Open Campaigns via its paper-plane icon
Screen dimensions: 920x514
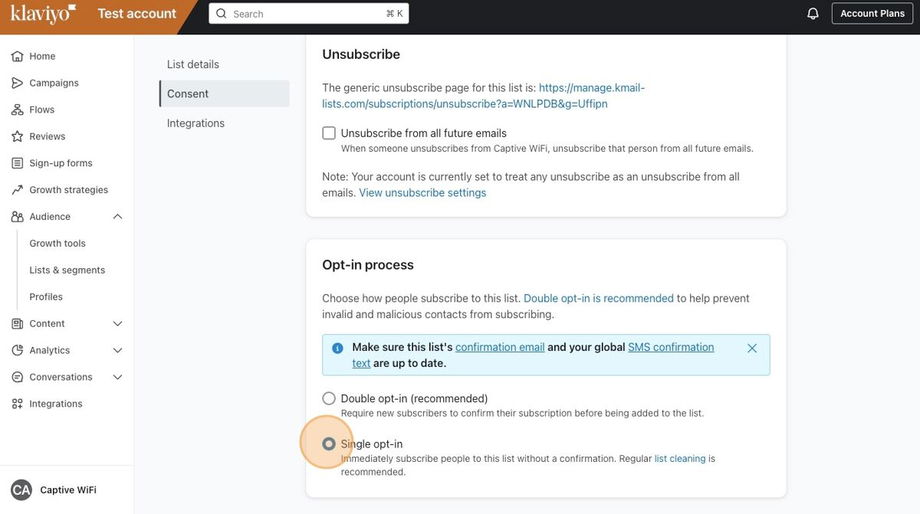click(x=17, y=83)
